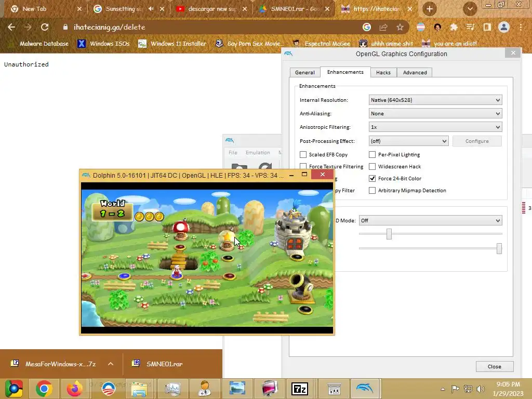
Task: Open the Anisotropic Filtering dropdown
Action: click(435, 127)
